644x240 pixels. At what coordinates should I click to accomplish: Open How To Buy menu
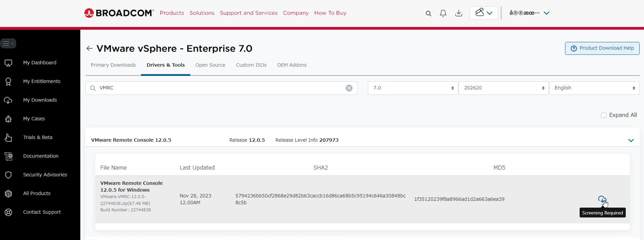[330, 13]
